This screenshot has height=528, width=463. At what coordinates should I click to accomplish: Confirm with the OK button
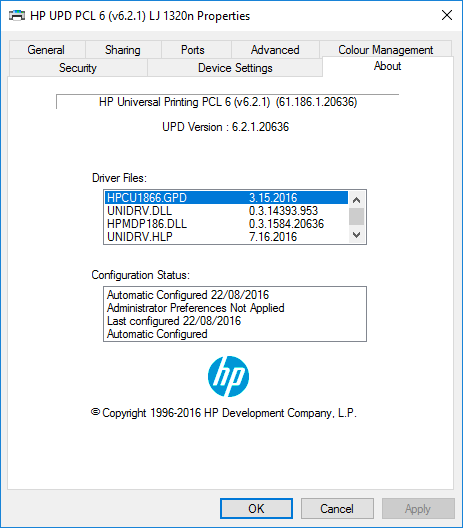point(256,508)
